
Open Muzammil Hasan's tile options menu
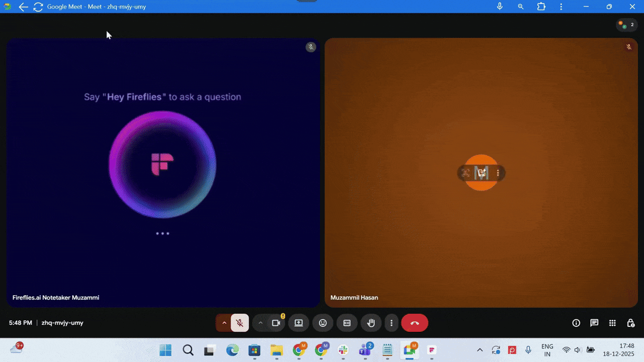pos(498,173)
